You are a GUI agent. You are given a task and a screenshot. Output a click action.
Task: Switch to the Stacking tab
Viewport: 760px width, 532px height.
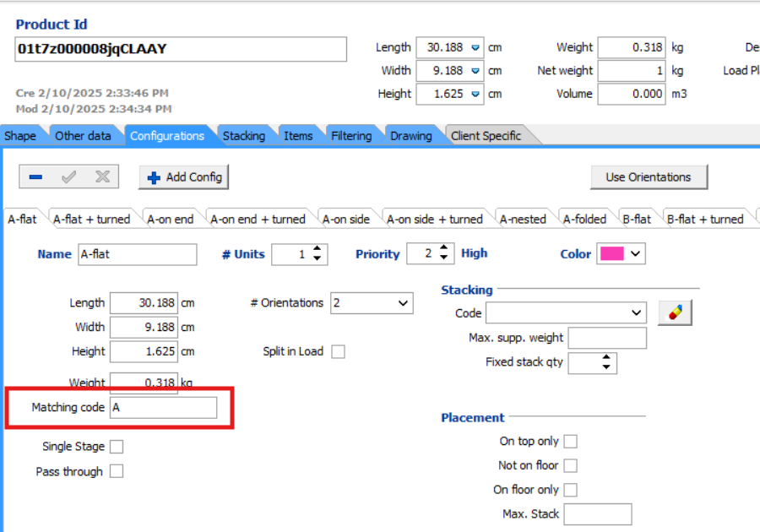coord(244,135)
